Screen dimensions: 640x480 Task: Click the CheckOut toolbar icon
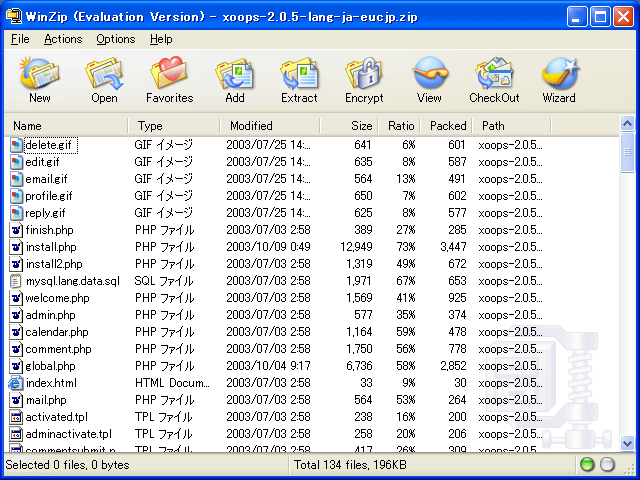pos(494,73)
